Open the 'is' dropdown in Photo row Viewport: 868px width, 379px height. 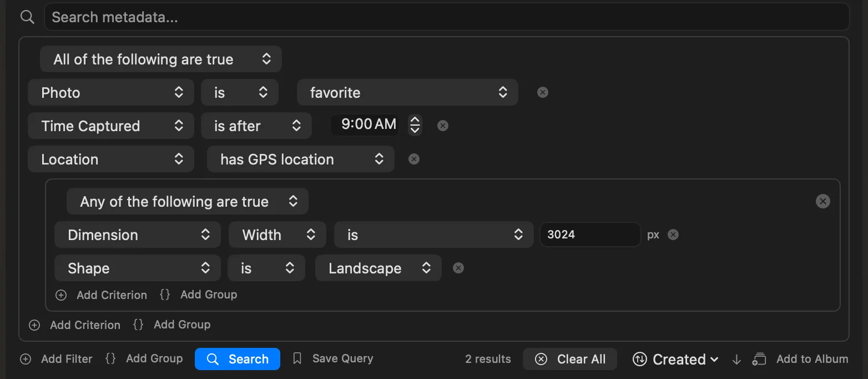click(x=240, y=92)
